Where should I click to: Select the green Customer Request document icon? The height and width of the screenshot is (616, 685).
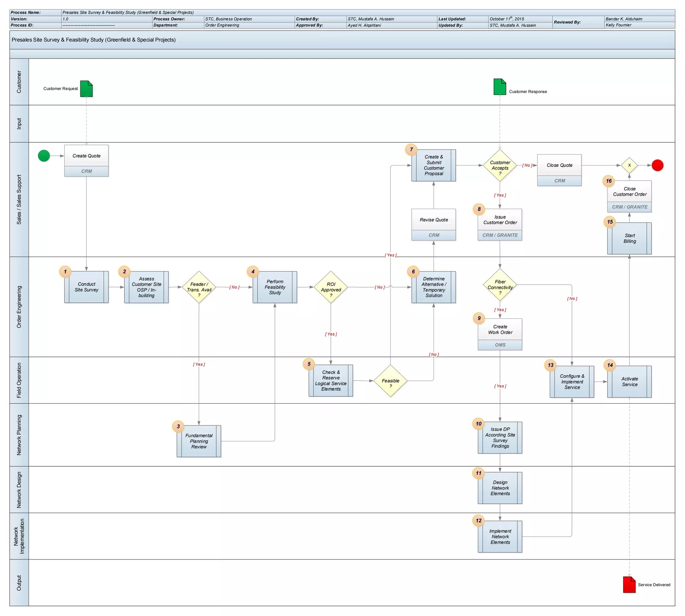[x=86, y=89]
